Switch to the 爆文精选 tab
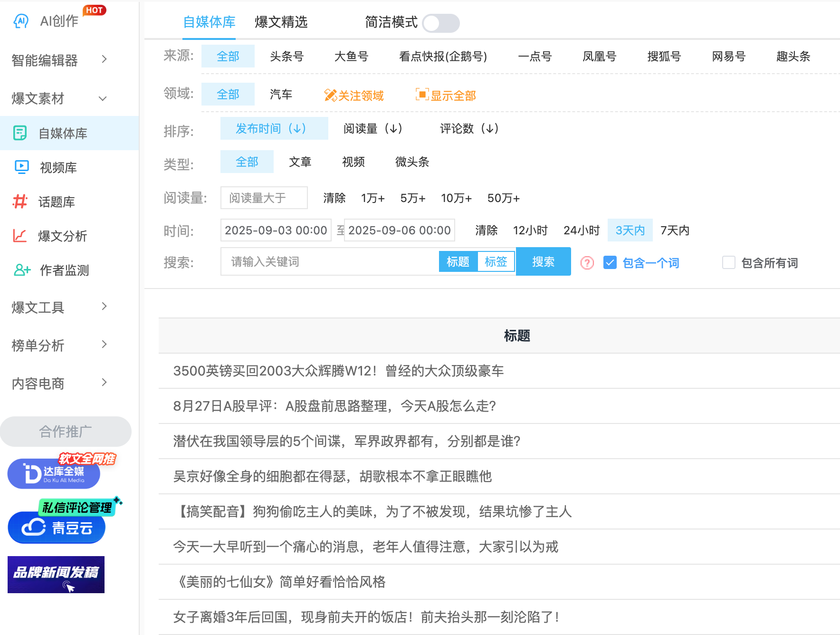840x635 pixels. [281, 22]
